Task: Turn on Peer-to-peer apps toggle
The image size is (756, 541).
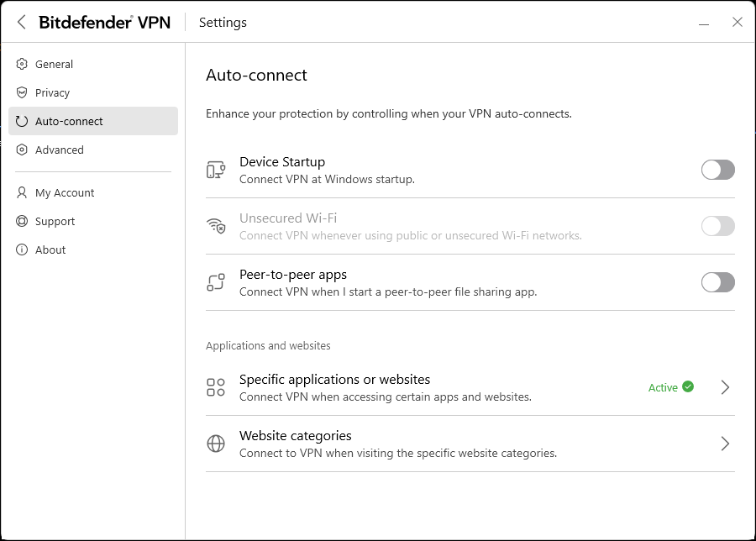Action: (x=717, y=282)
